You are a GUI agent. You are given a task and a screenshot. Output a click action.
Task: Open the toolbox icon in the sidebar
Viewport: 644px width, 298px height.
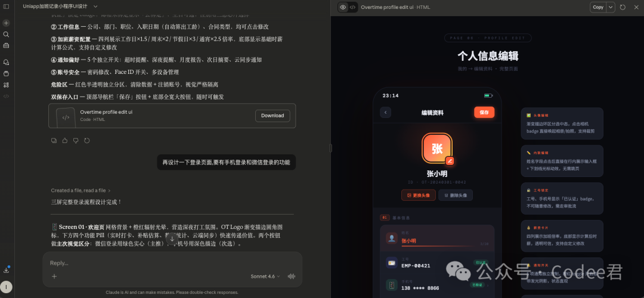pos(6,45)
